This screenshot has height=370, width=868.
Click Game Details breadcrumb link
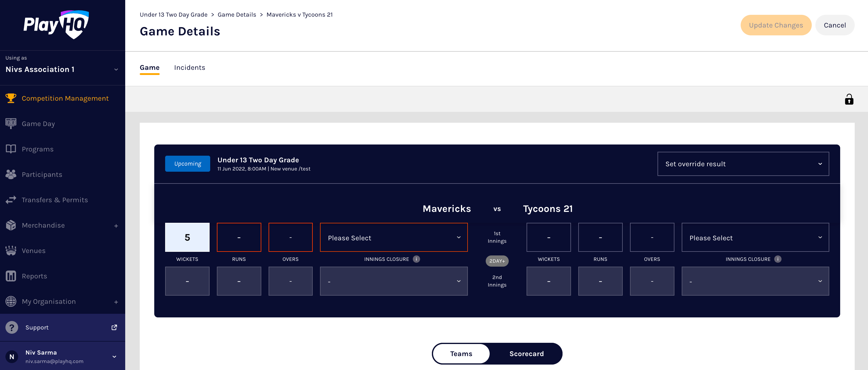tap(237, 15)
